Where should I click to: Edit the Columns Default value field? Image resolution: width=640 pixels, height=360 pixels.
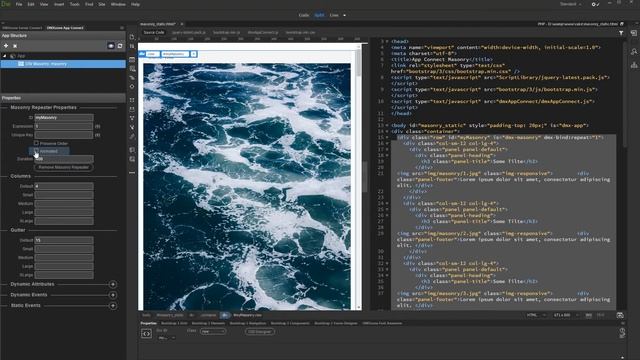click(x=64, y=186)
